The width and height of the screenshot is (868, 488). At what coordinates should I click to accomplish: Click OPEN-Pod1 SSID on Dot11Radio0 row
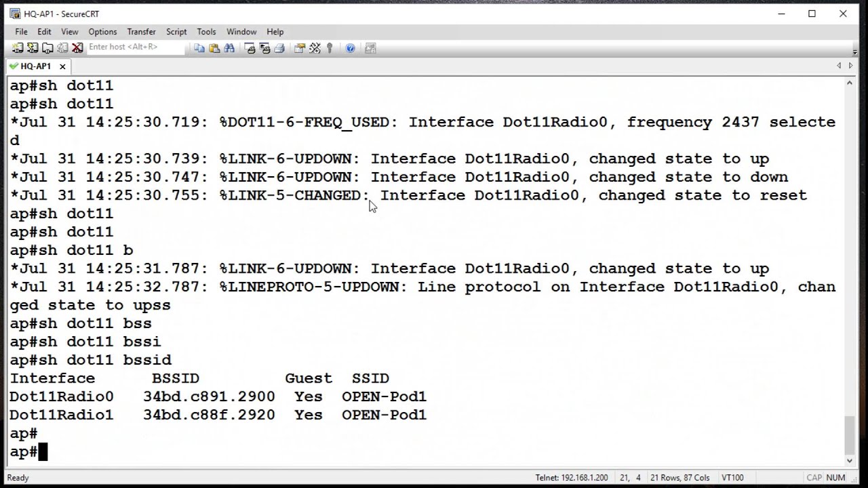(384, 396)
